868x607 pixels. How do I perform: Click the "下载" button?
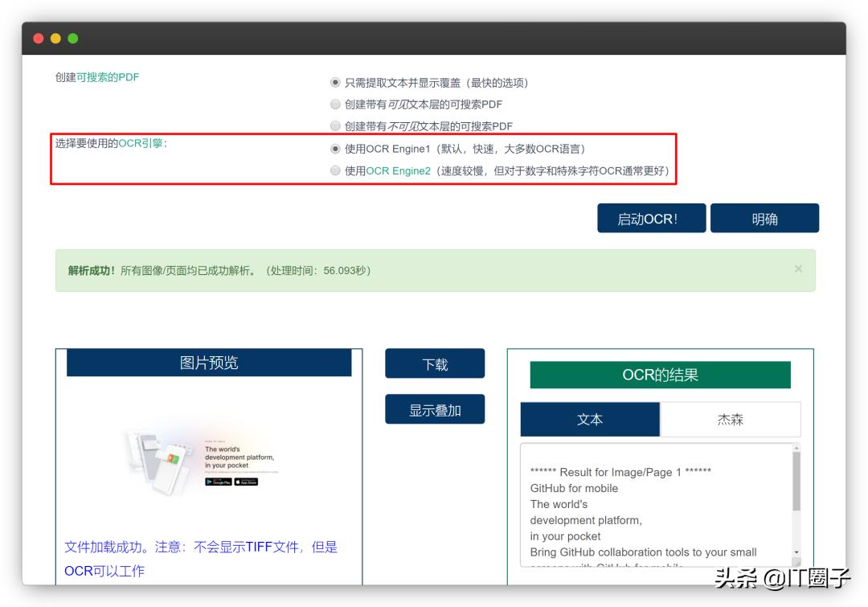pos(436,363)
